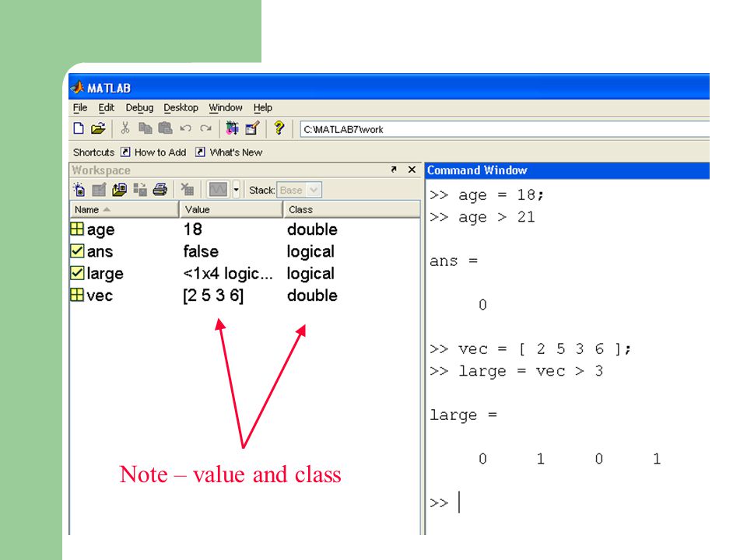Click the Redo arrow icon
The width and height of the screenshot is (747, 560).
click(205, 128)
